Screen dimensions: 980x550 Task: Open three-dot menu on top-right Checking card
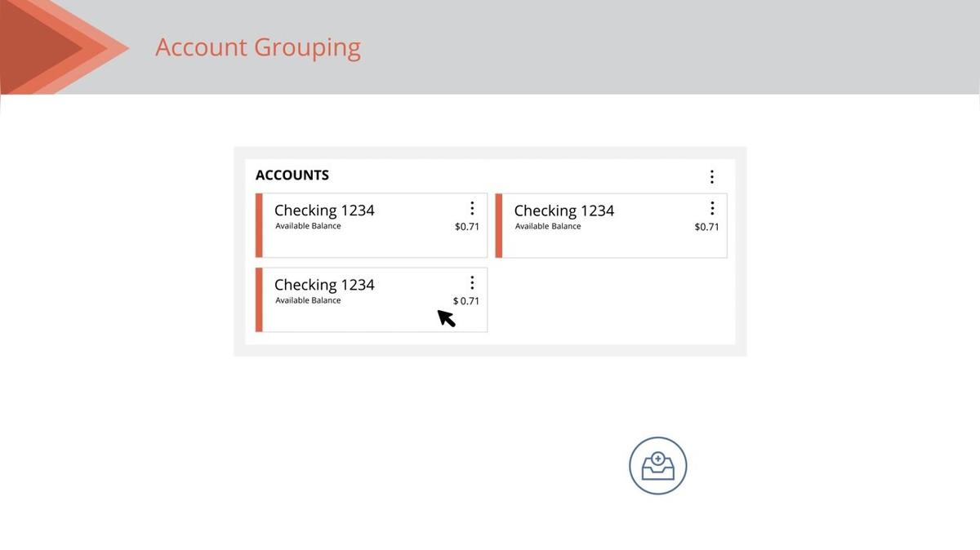point(712,209)
